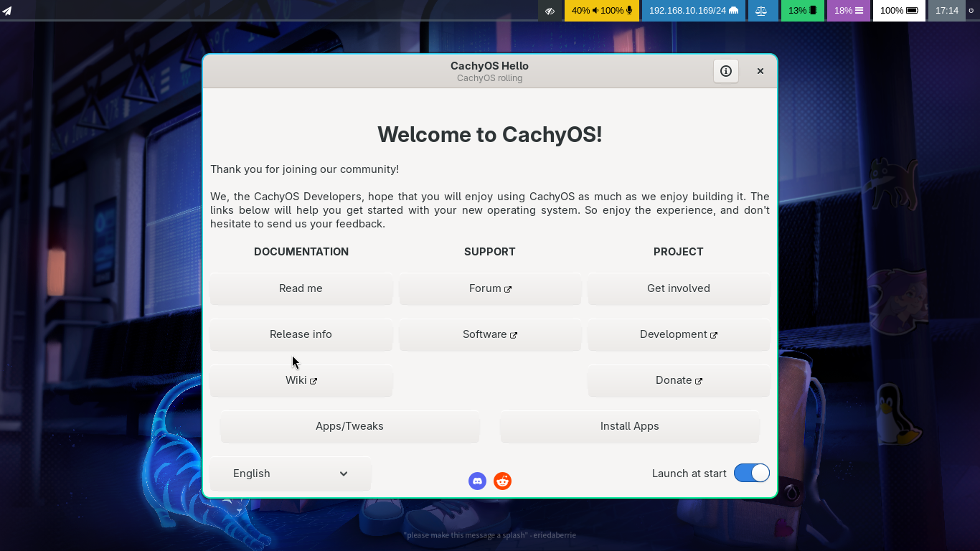Click the crossed-eye icon in top bar
The width and height of the screenshot is (980, 551).
tap(550, 11)
